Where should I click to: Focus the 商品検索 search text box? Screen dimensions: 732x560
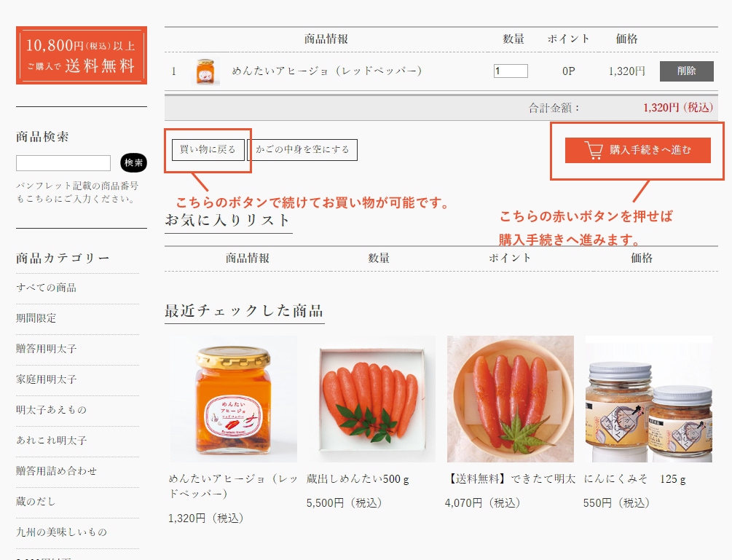tap(63, 163)
